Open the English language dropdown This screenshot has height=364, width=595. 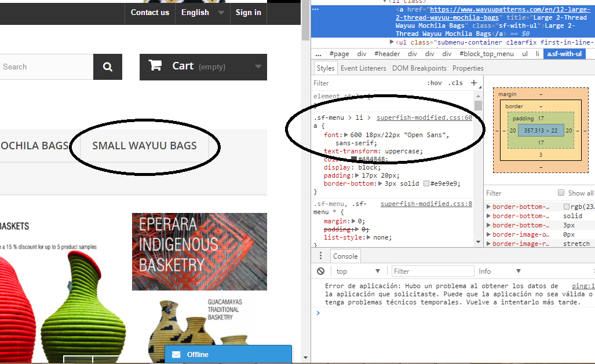tap(203, 13)
